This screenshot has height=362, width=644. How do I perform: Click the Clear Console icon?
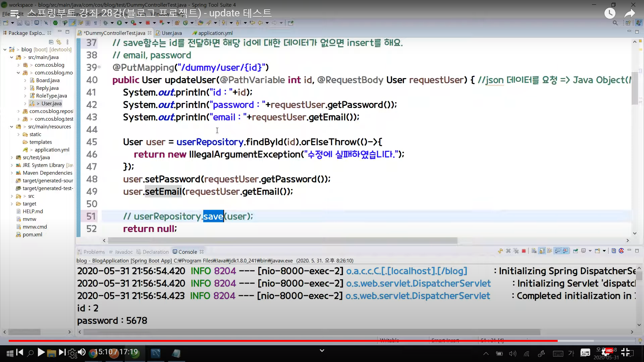click(534, 251)
